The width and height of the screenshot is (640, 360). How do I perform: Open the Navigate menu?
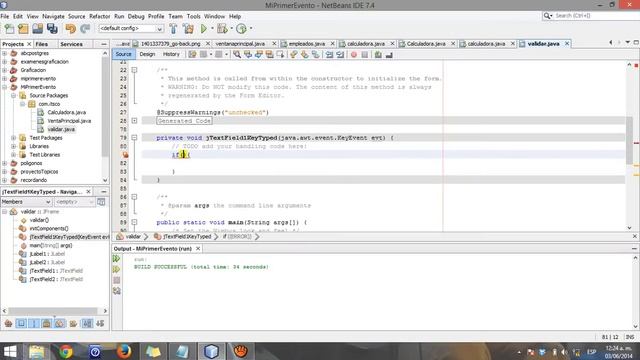53,16
